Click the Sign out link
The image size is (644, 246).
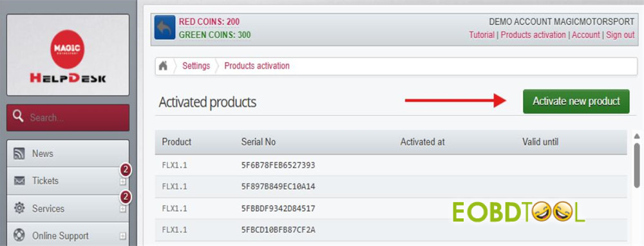(x=620, y=35)
